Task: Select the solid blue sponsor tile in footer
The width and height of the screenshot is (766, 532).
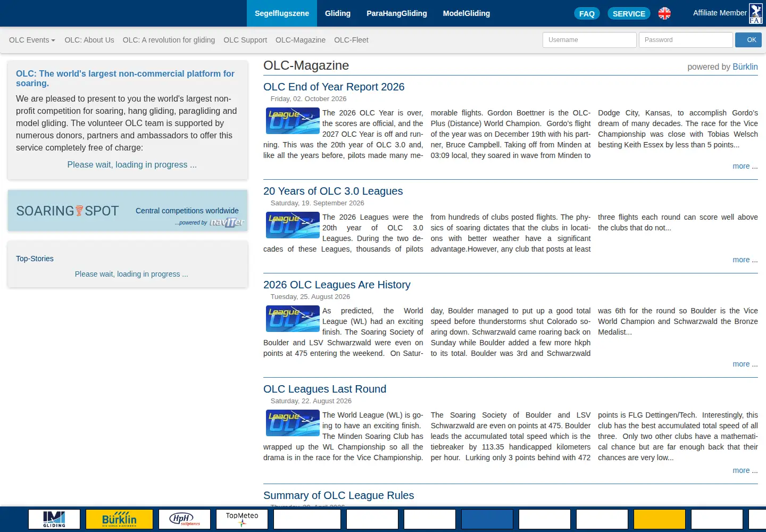Action: pos(487,519)
